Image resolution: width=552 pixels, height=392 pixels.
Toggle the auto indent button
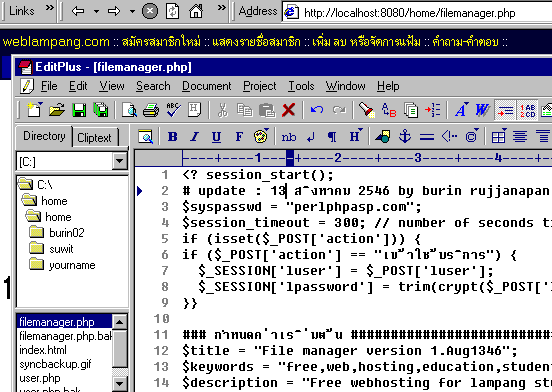tap(506, 110)
